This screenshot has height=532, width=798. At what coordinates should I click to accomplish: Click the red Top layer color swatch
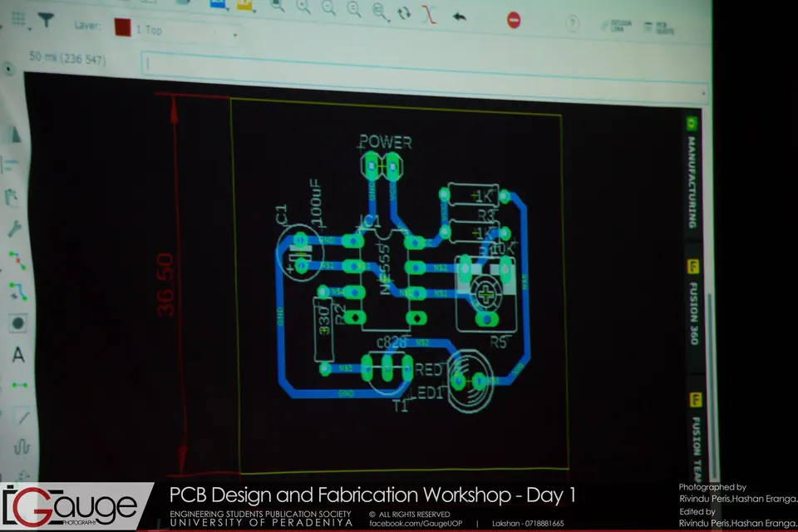point(123,27)
